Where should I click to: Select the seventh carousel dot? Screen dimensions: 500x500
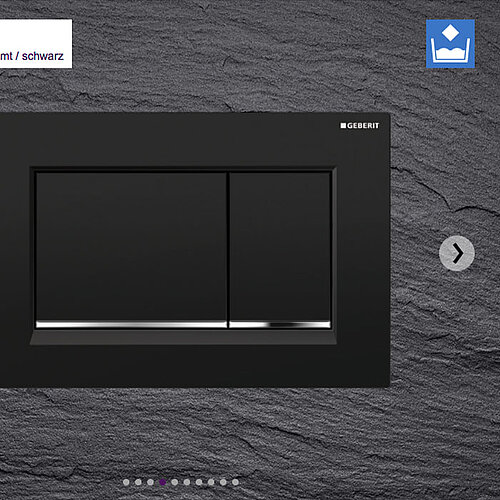[x=199, y=482]
